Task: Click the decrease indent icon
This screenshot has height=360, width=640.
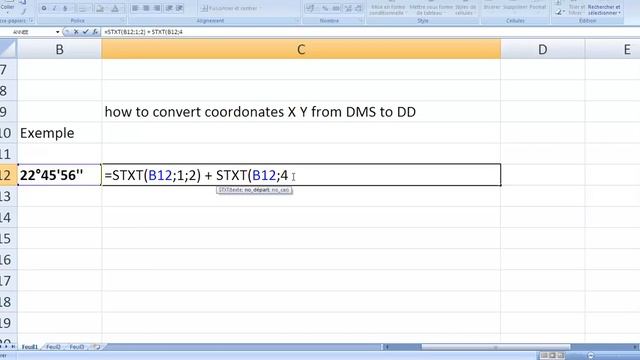Action: click(169, 8)
